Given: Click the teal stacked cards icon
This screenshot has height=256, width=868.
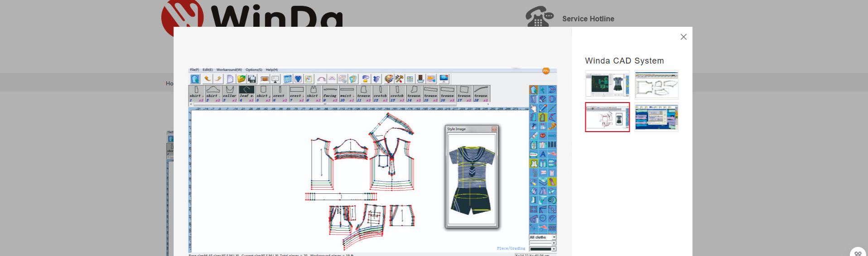Looking at the screenshot, I should pyautogui.click(x=353, y=79).
